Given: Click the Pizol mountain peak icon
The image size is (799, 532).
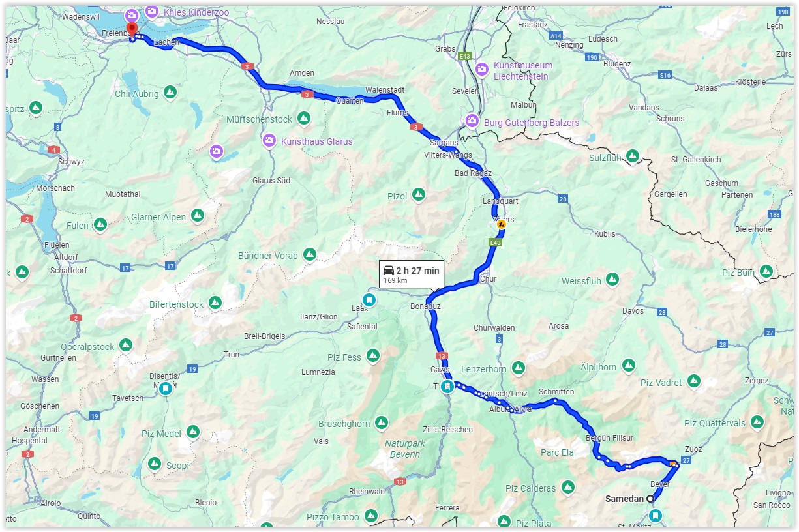Looking at the screenshot, I should pos(419,194).
